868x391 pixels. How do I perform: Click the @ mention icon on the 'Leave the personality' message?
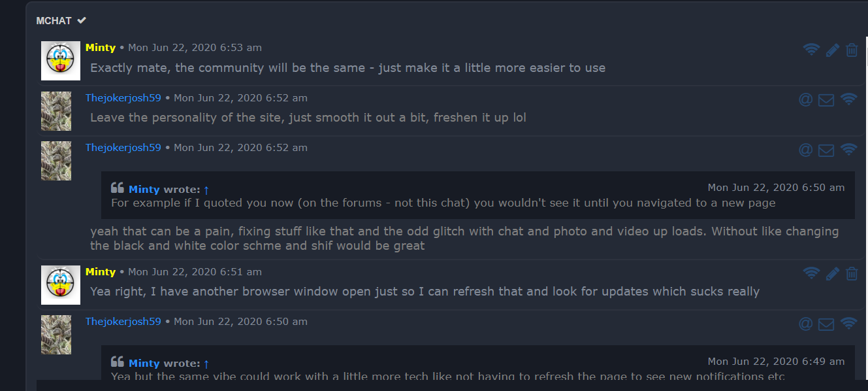click(806, 100)
